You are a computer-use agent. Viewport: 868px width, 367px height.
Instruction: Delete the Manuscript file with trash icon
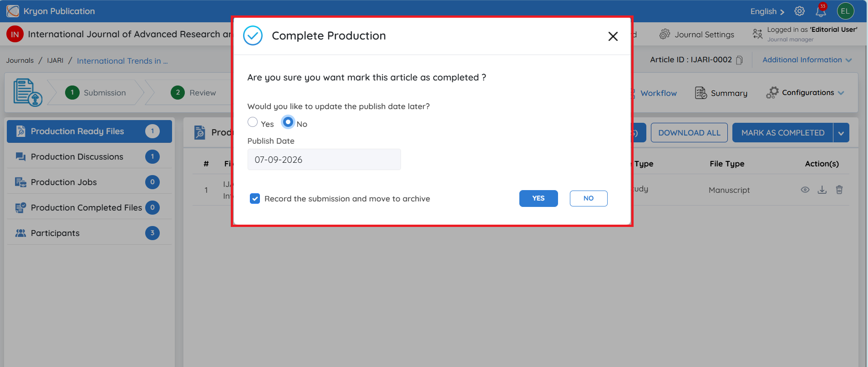point(839,190)
